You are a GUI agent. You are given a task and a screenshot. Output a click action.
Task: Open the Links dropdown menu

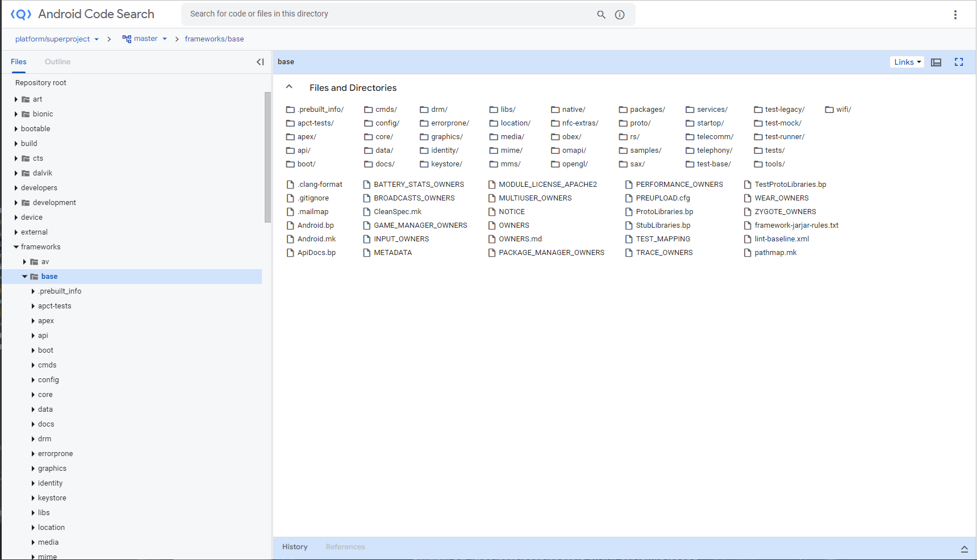(907, 62)
